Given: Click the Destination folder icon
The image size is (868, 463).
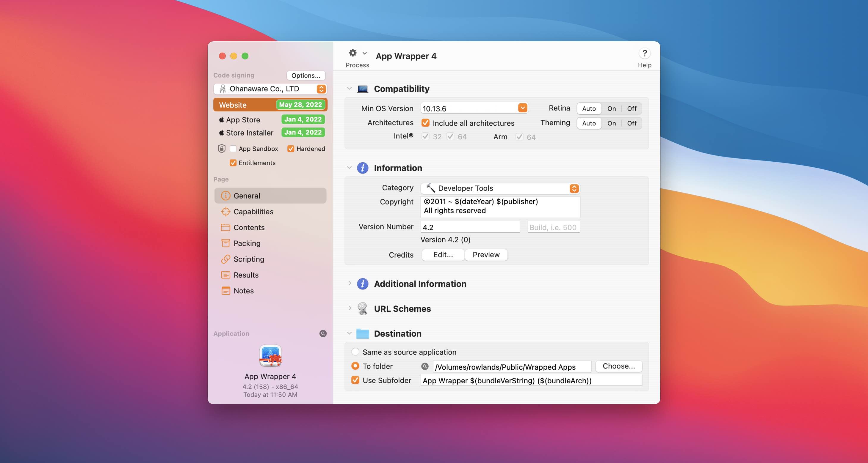Looking at the screenshot, I should pyautogui.click(x=363, y=333).
